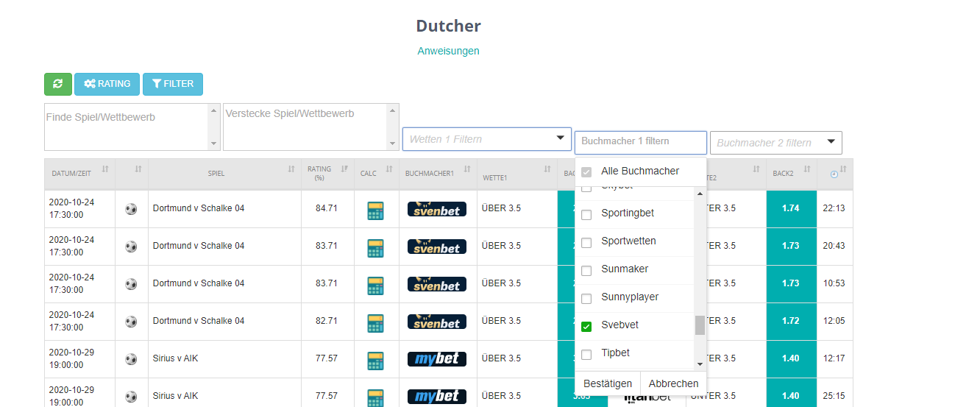
Task: Open the FILTER button
Action: point(172,84)
